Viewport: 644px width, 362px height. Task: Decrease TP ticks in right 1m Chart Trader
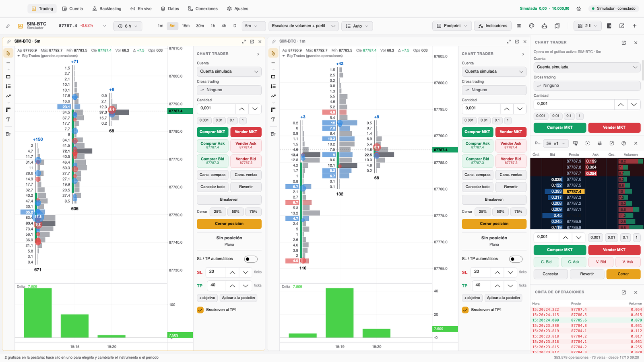click(x=510, y=286)
